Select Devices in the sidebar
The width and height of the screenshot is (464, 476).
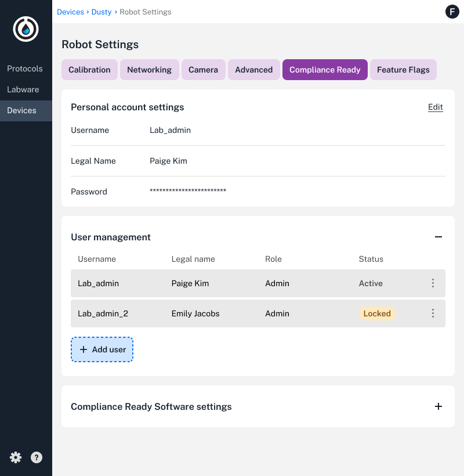(26, 110)
